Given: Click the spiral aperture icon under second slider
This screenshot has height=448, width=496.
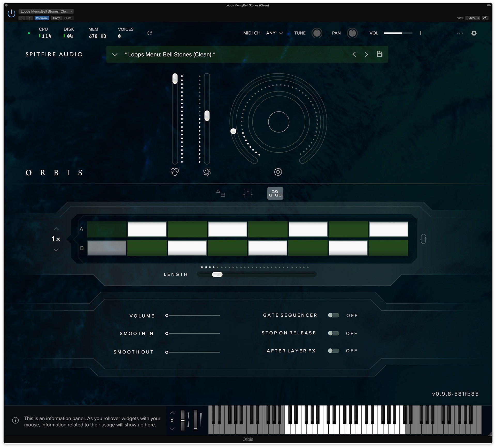Looking at the screenshot, I should pyautogui.click(x=207, y=172).
